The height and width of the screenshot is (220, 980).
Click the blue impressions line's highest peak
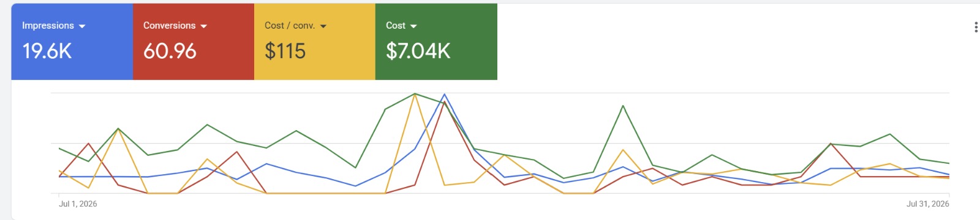click(x=444, y=94)
